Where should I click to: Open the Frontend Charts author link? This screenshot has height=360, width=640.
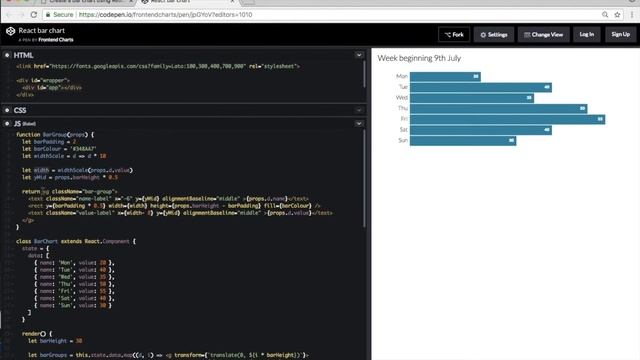pos(56,40)
